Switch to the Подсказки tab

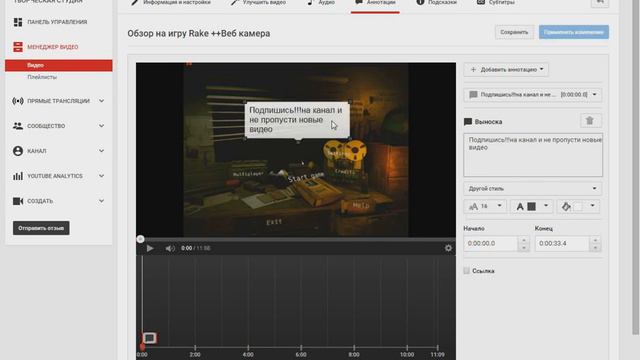click(436, 3)
